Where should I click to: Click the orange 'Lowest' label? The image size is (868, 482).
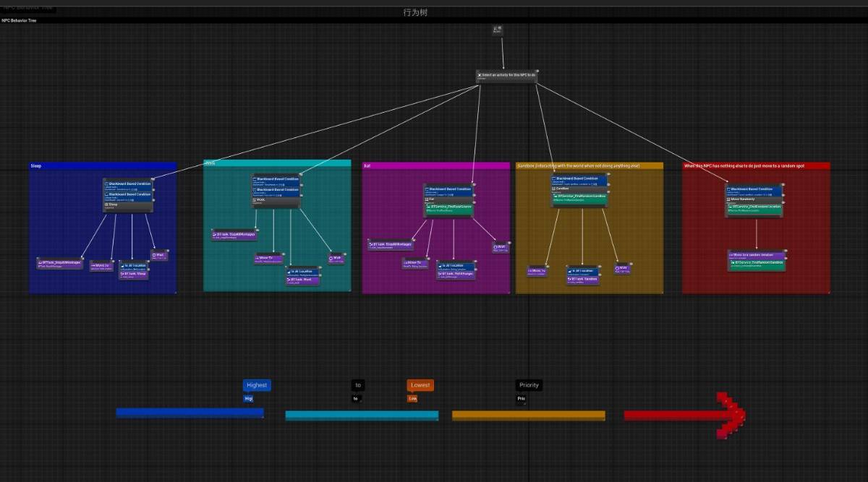pyautogui.click(x=420, y=385)
